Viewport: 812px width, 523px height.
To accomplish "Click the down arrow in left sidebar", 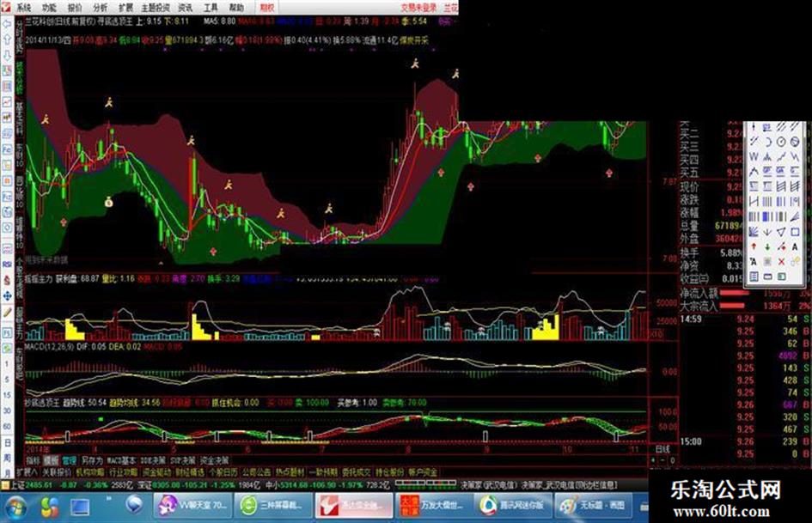I will [7, 55].
